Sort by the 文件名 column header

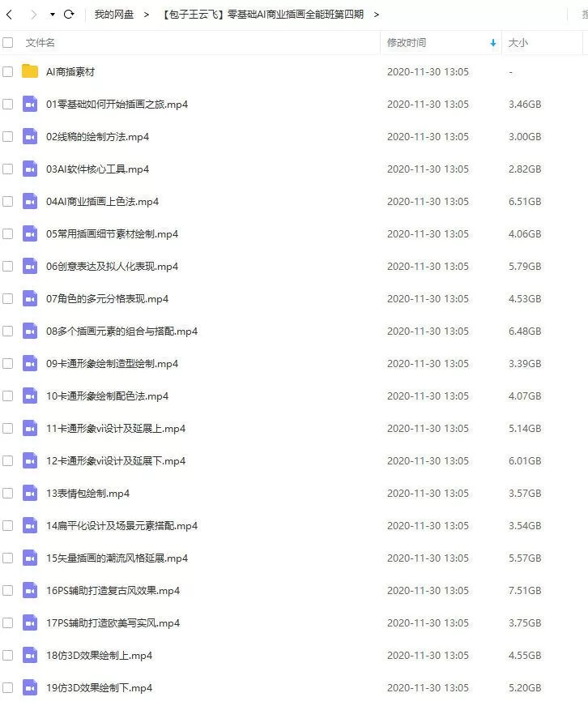point(40,43)
